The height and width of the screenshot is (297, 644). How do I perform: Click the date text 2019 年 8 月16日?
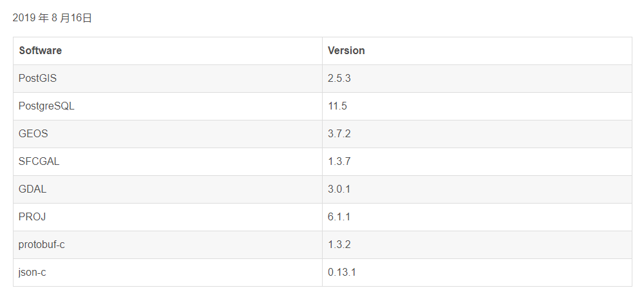tap(52, 18)
